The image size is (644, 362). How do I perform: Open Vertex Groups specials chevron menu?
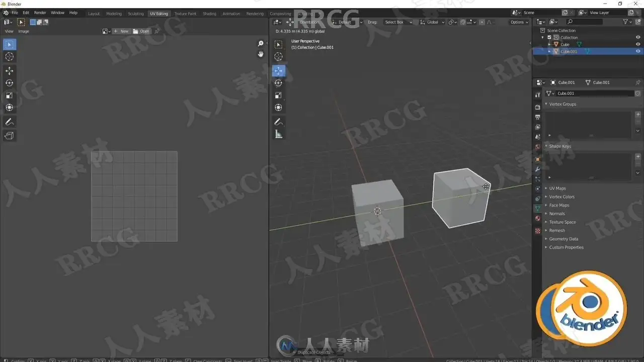click(x=638, y=131)
